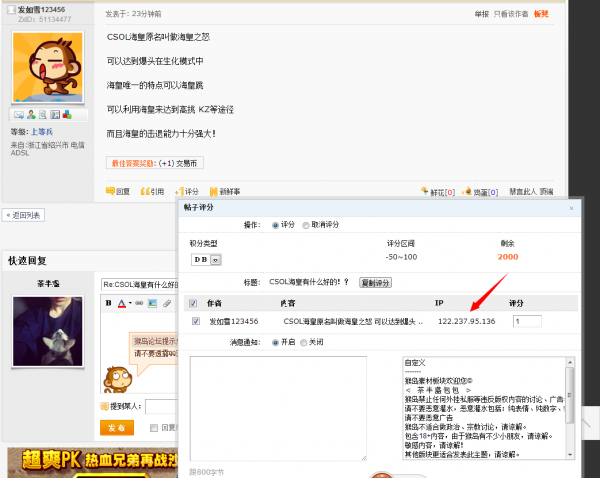The width and height of the screenshot is (600, 478).
Task: Toggle the select-all checkbox in table header
Action: (193, 303)
